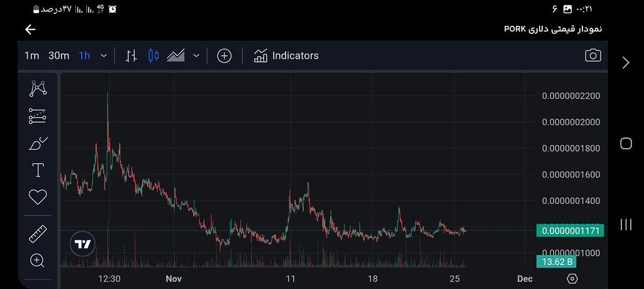Image resolution: width=644 pixels, height=289 pixels.
Task: Open the favorites heart icon tool
Action: click(38, 197)
